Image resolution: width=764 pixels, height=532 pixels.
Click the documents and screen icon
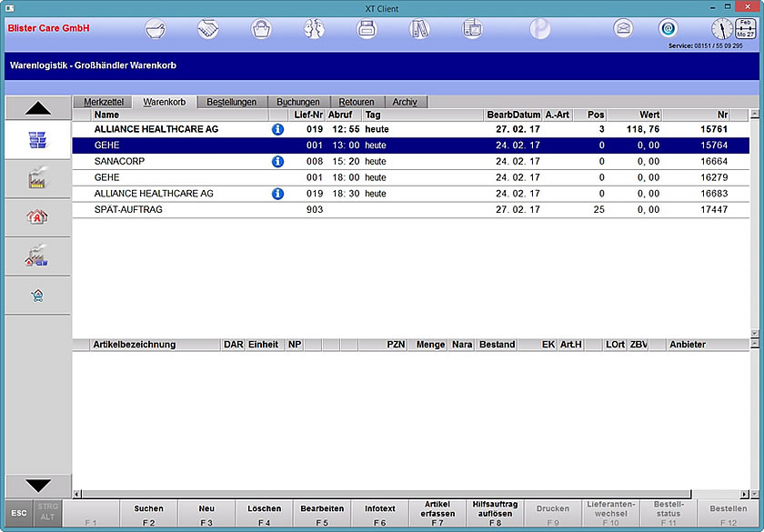[472, 29]
